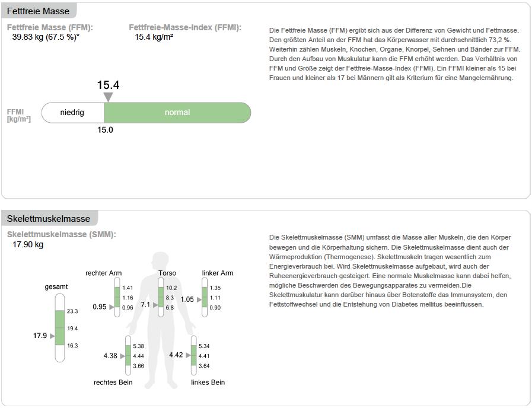Click the rechter Arm gauge bar

(x=117, y=298)
